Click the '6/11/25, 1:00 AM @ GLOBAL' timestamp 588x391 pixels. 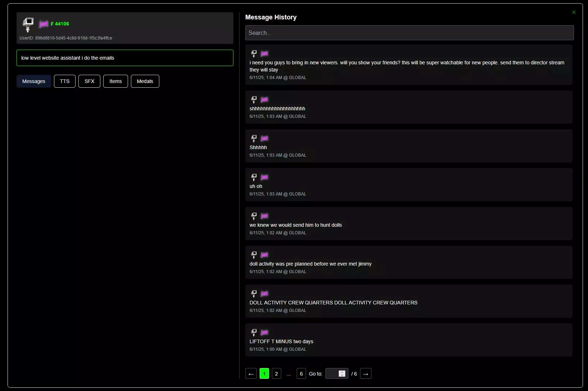pos(278,349)
